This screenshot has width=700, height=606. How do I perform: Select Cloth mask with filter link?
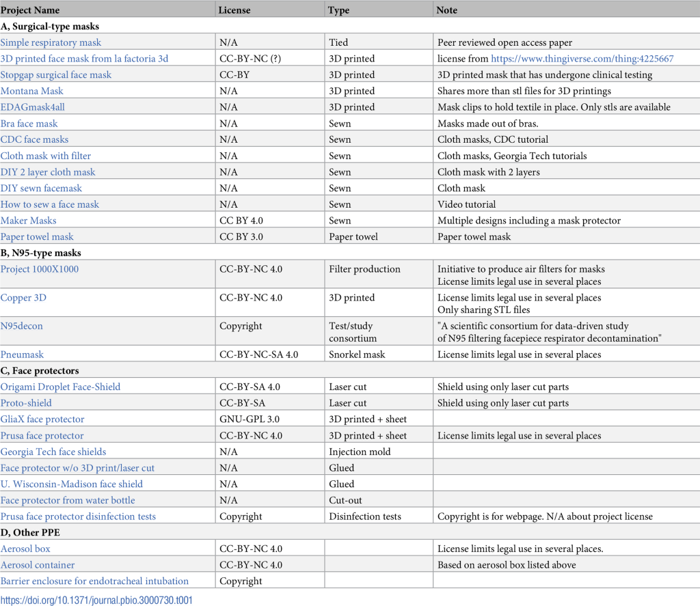coord(46,156)
